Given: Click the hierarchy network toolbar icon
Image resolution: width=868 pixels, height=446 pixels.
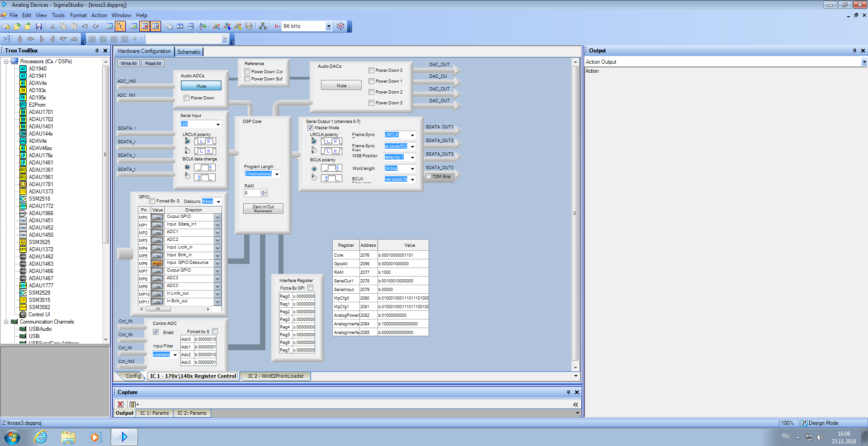Looking at the screenshot, I should [x=263, y=26].
